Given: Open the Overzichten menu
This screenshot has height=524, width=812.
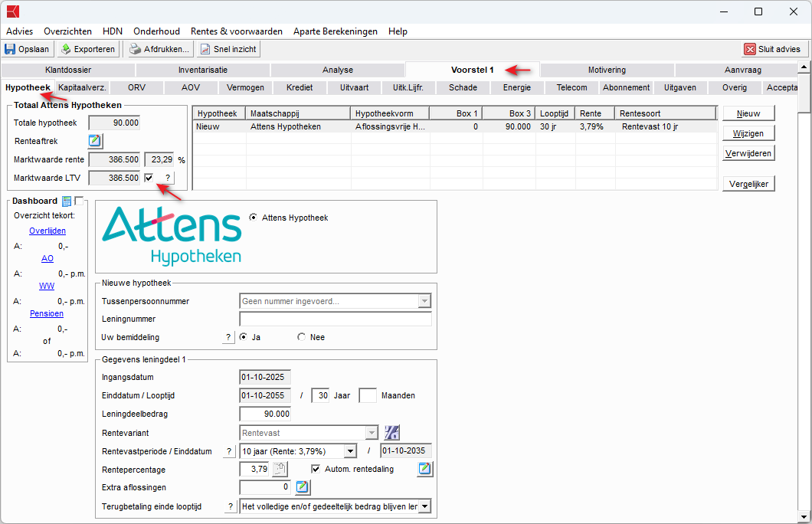Looking at the screenshot, I should pos(68,31).
